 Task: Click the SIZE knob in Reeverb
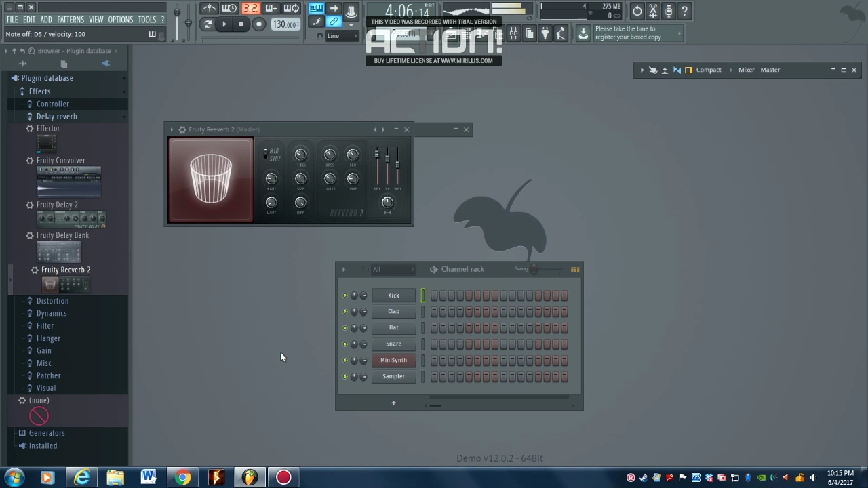pyautogui.click(x=300, y=178)
